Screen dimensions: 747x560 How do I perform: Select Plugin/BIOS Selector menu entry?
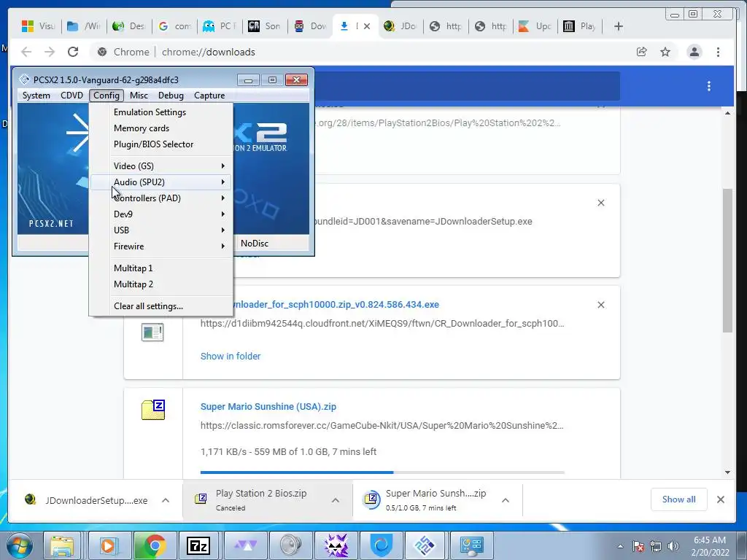pos(161,144)
